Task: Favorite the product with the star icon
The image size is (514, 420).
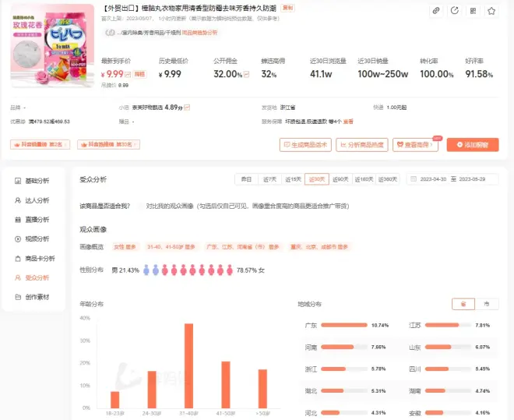Action: (491, 11)
